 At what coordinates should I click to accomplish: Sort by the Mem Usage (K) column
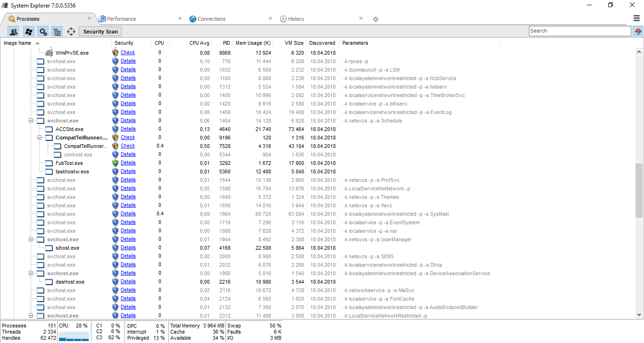pos(253,43)
